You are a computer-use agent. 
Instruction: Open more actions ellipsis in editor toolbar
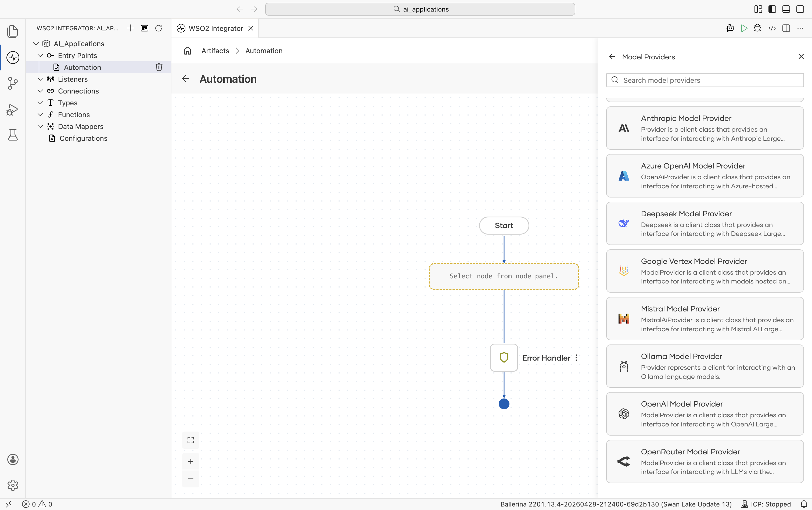[800, 28]
